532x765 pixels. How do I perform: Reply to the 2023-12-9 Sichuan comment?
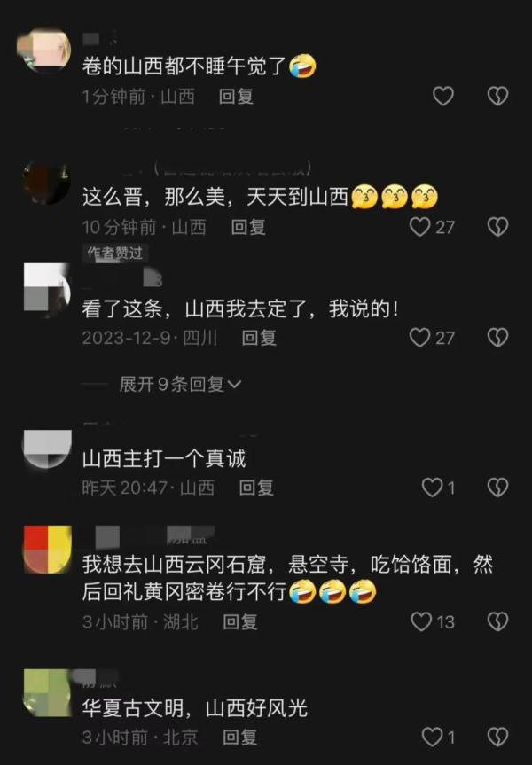259,338
